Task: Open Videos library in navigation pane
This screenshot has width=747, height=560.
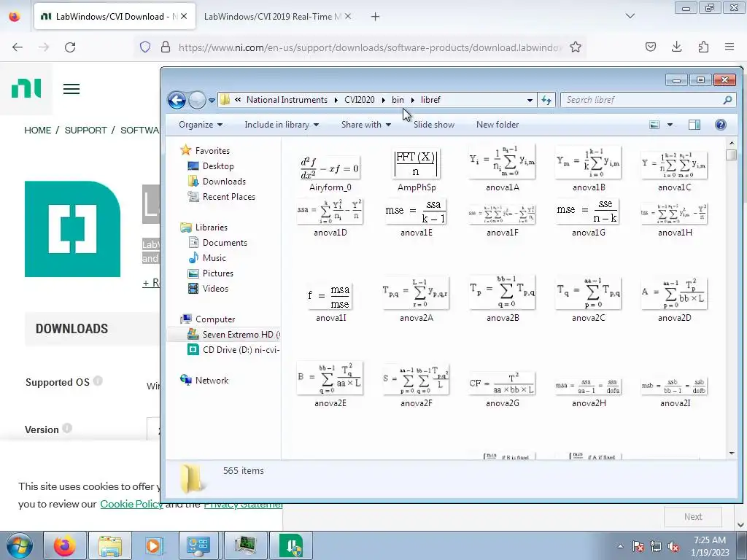Action: point(208,289)
